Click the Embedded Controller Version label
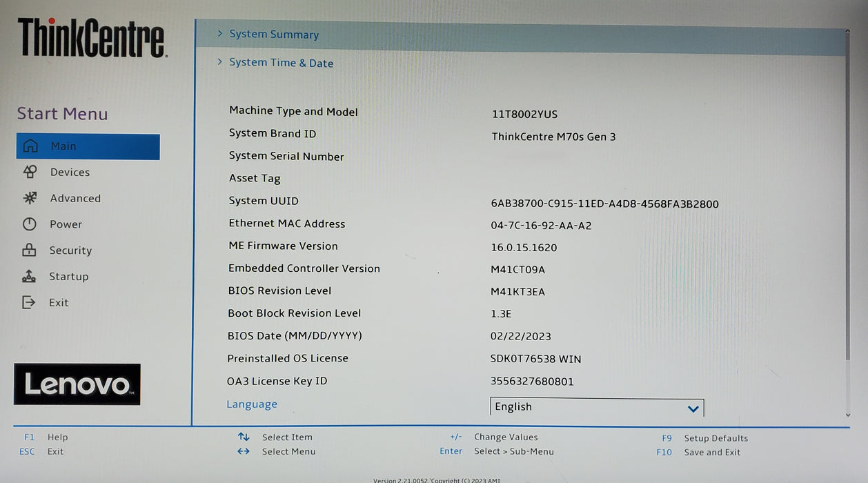Image resolution: width=868 pixels, height=483 pixels. click(304, 268)
